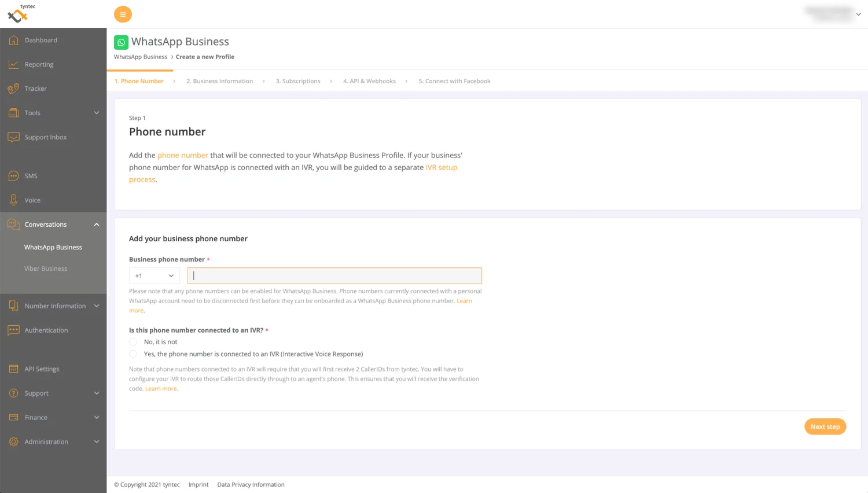Viewport: 868px width, 493px height.
Task: Go to the 1. Phone Number step tab
Action: (139, 82)
